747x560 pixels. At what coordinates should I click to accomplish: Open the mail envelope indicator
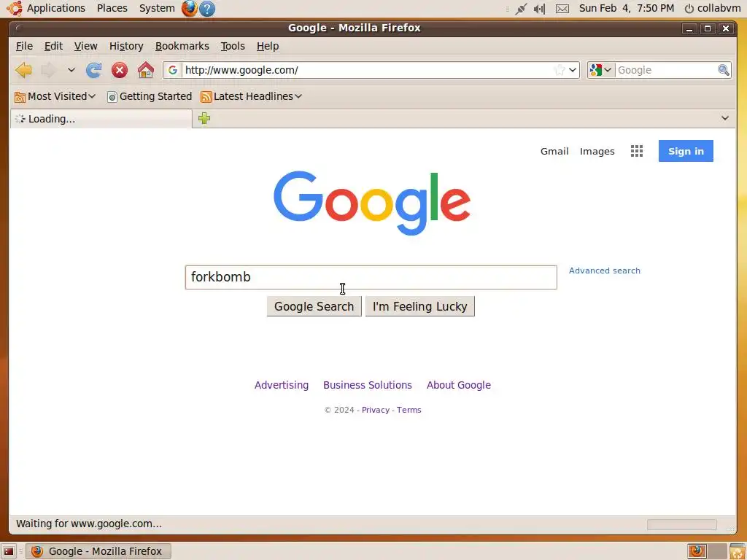click(x=562, y=9)
